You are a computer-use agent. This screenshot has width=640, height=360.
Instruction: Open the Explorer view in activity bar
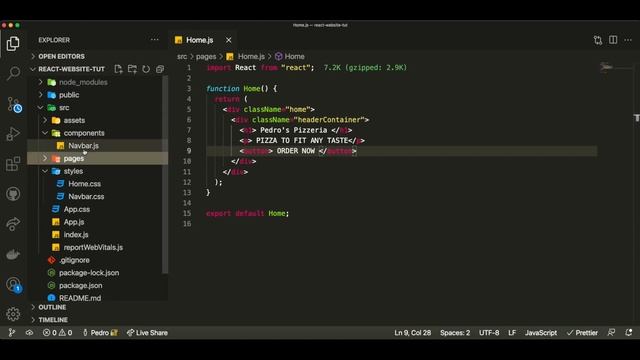pos(13,43)
